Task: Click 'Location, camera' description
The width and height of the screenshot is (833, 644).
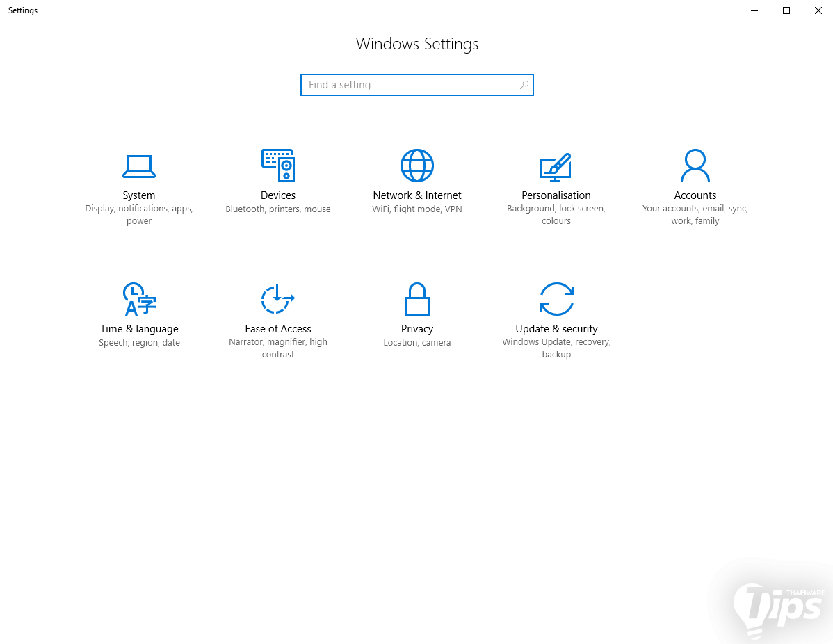Action: pos(417,343)
